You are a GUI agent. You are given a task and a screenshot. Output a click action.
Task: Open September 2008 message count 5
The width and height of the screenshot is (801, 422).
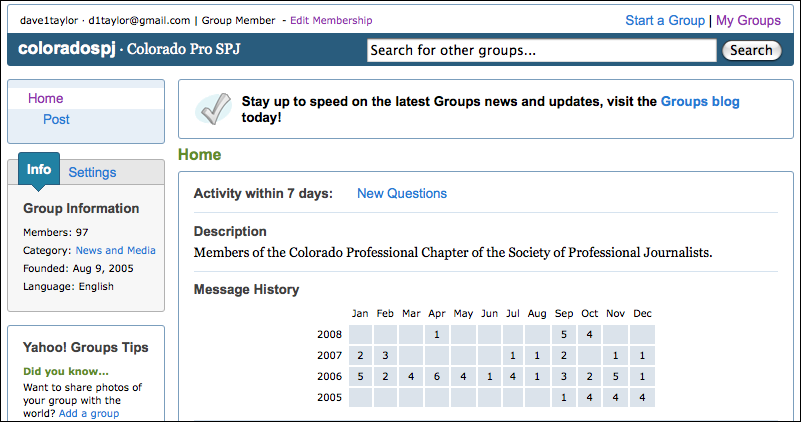pyautogui.click(x=563, y=335)
